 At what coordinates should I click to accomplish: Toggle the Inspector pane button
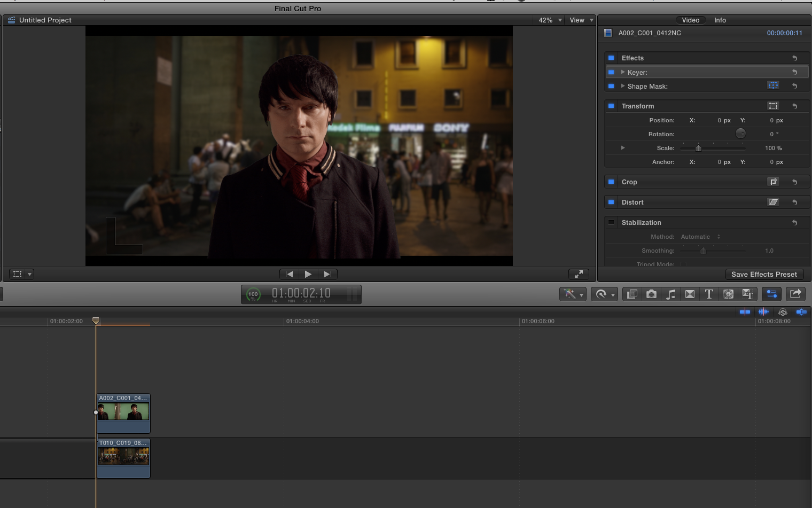click(x=771, y=294)
